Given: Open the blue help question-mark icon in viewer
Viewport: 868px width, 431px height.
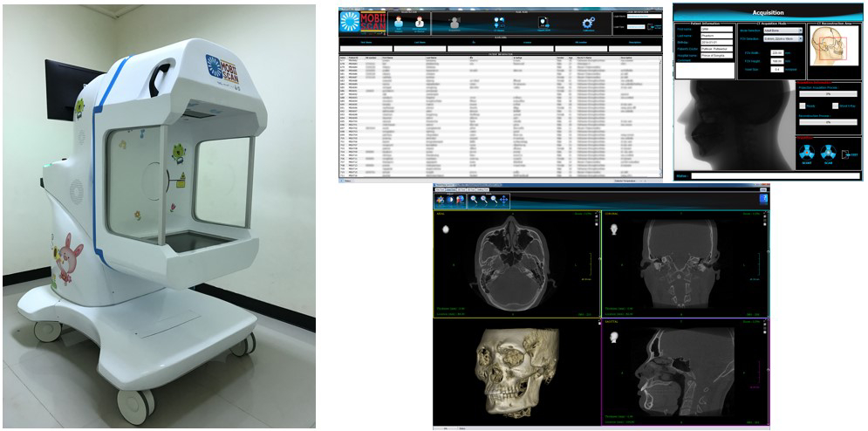Looking at the screenshot, I should point(764,200).
